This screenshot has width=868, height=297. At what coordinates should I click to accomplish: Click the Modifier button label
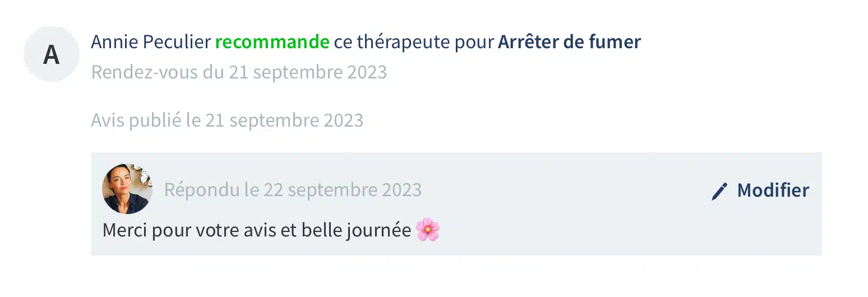[773, 191]
